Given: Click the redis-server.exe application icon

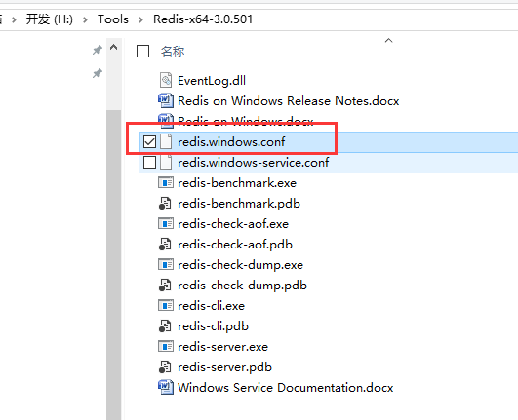Looking at the screenshot, I should 166,346.
